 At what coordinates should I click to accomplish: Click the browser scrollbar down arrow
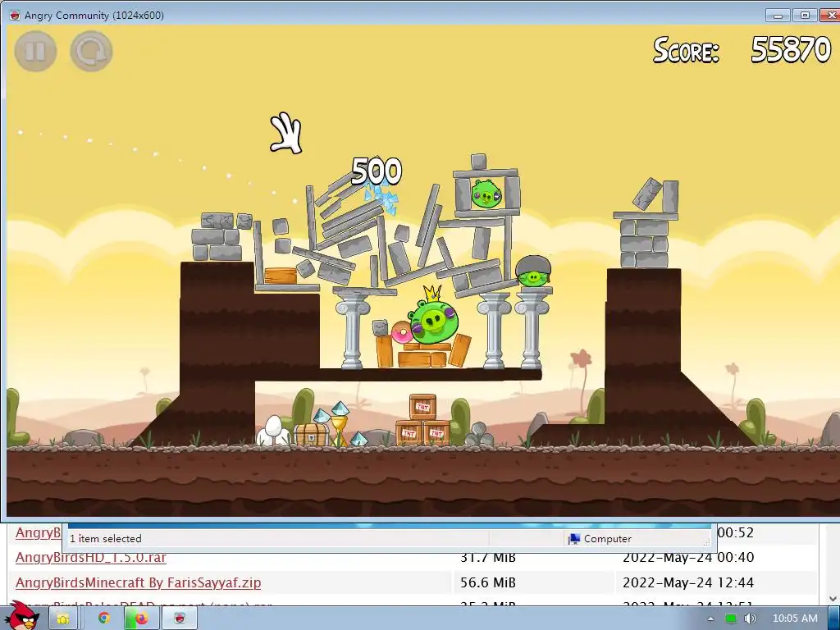click(x=833, y=598)
